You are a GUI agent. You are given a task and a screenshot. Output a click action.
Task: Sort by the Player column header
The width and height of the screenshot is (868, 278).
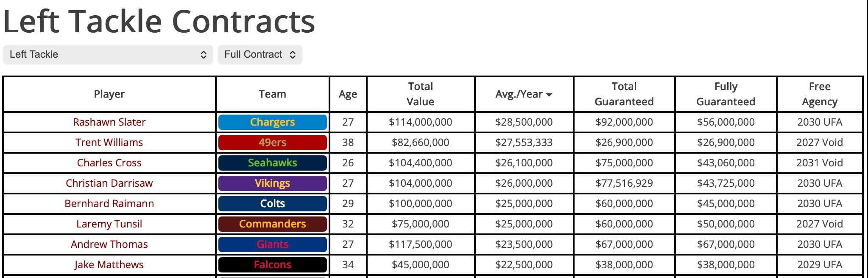109,94
